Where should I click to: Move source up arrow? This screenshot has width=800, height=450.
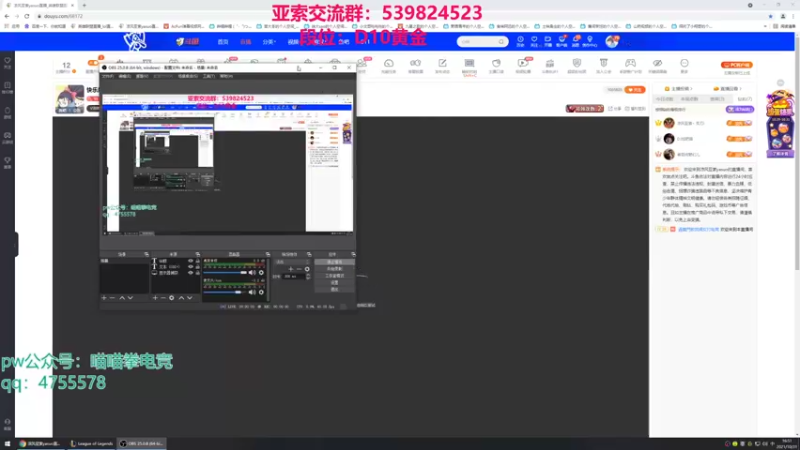coord(181,298)
